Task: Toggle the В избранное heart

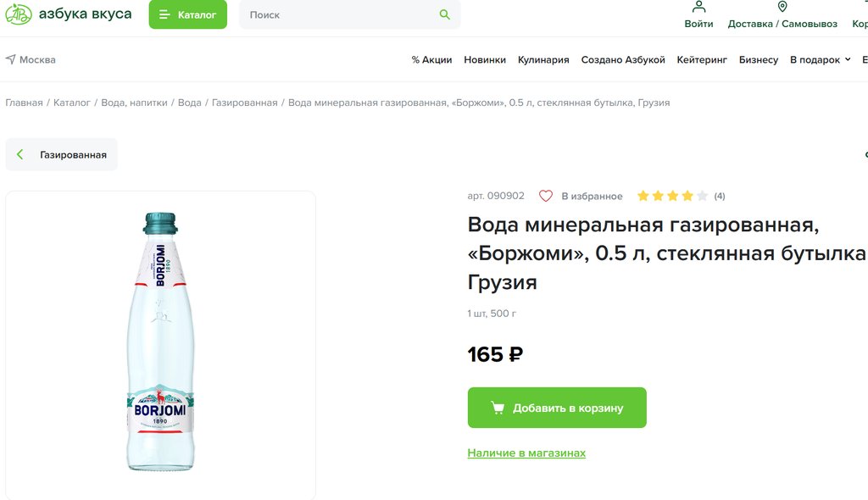Action: 546,196
